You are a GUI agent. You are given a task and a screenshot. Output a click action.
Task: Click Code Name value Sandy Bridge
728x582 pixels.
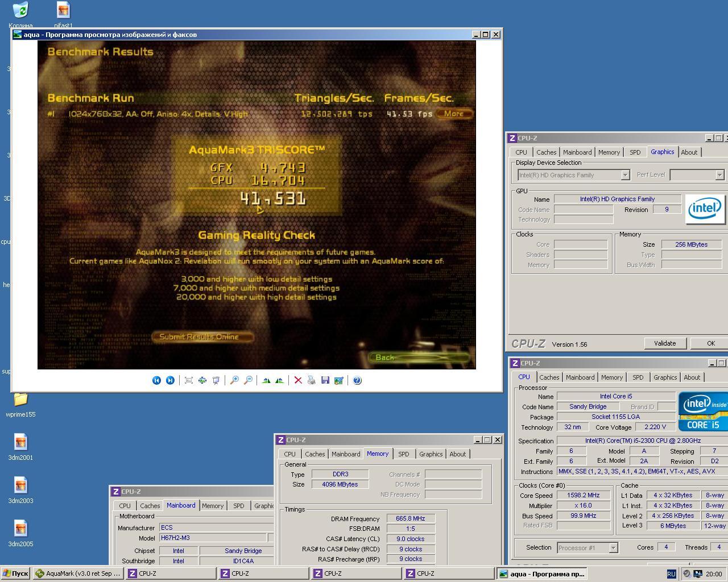point(588,406)
